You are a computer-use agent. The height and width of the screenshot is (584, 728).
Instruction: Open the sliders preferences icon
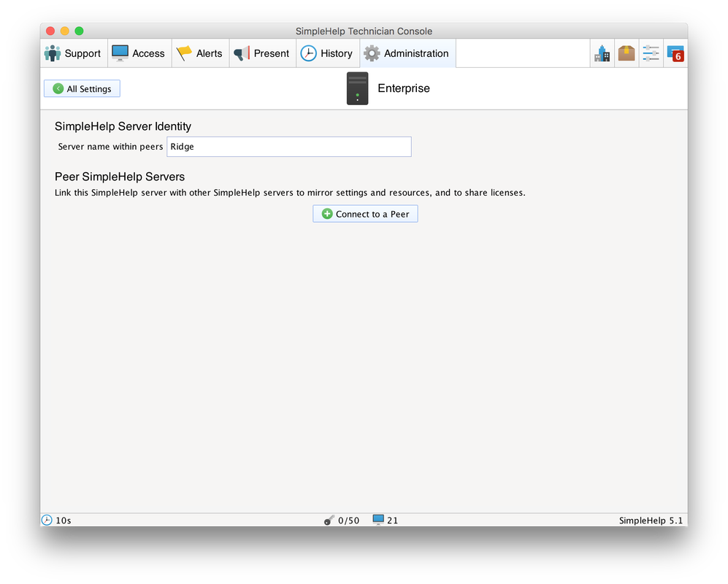[x=651, y=54]
